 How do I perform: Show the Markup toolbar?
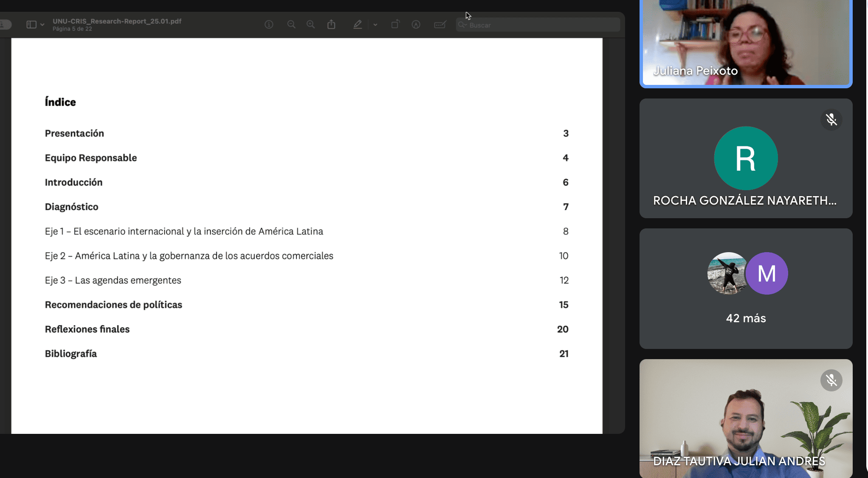pyautogui.click(x=416, y=25)
